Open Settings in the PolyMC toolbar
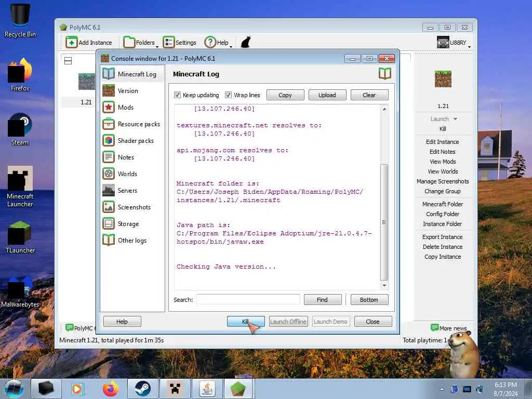 (x=180, y=43)
